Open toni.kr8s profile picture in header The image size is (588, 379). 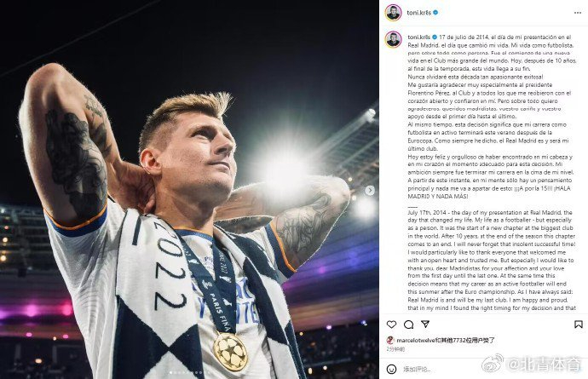[x=393, y=12]
